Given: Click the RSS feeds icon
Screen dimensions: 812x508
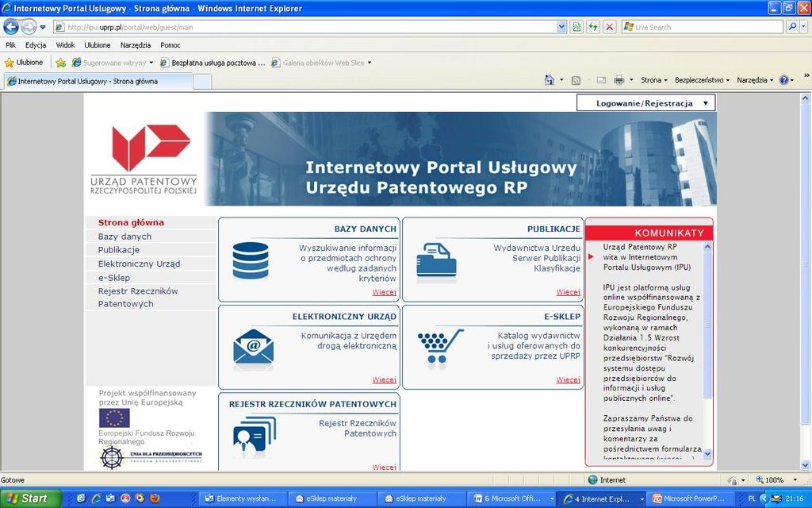Looking at the screenshot, I should coord(576,80).
